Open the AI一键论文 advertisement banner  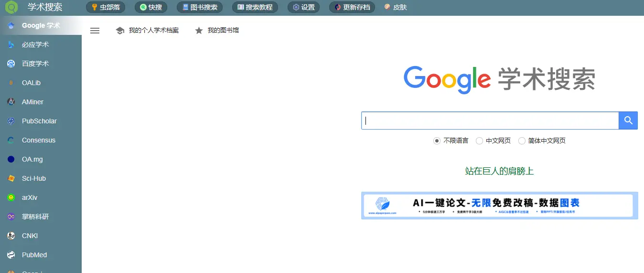(x=499, y=206)
